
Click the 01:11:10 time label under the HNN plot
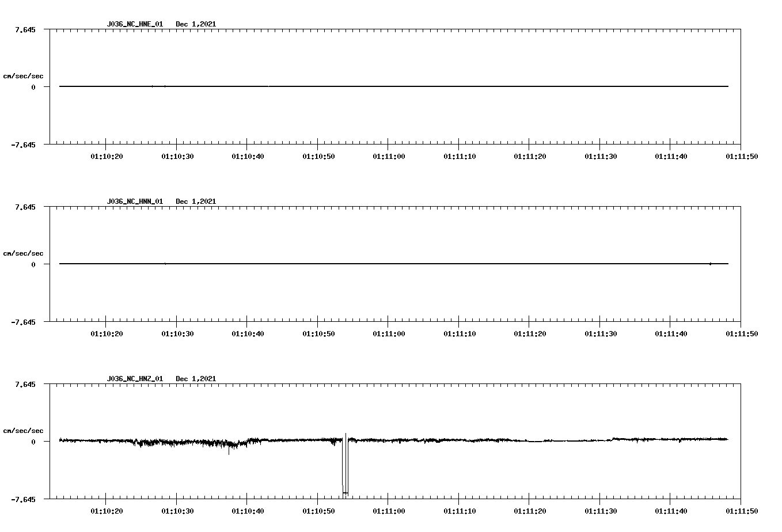click(459, 333)
